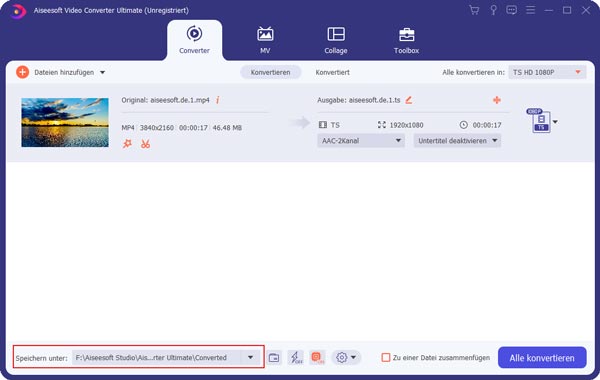Expand the 'Untertitel deaktivieren' dropdown
This screenshot has height=380, width=600.
(x=457, y=141)
